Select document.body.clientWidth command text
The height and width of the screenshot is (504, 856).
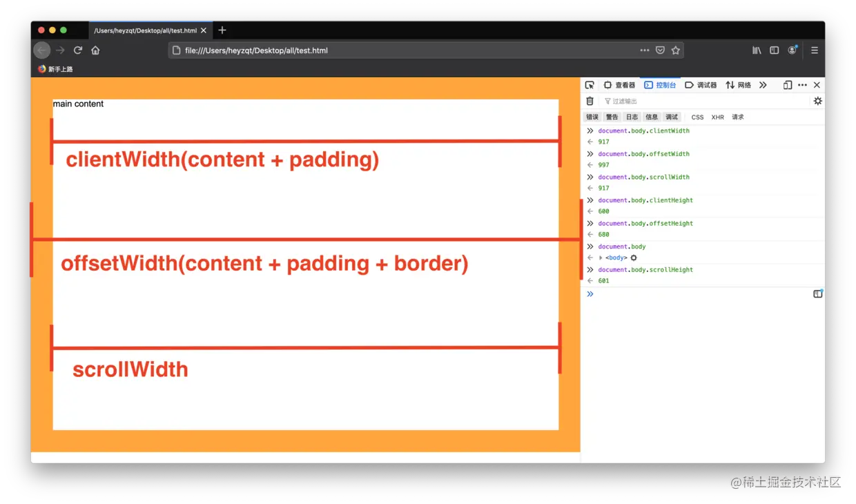tap(643, 130)
